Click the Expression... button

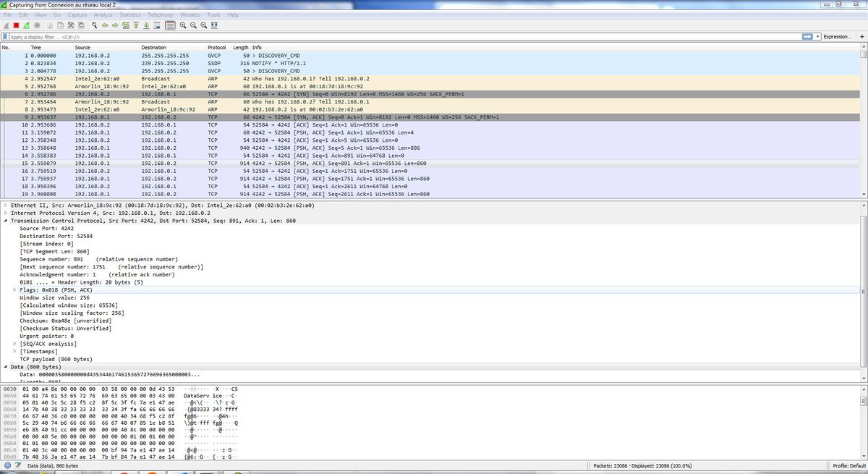pyautogui.click(x=837, y=36)
